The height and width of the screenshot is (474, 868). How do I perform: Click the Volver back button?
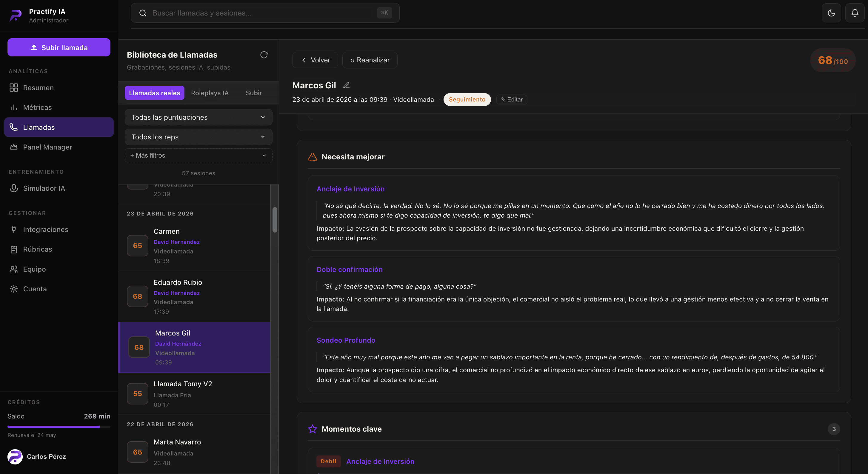point(315,60)
